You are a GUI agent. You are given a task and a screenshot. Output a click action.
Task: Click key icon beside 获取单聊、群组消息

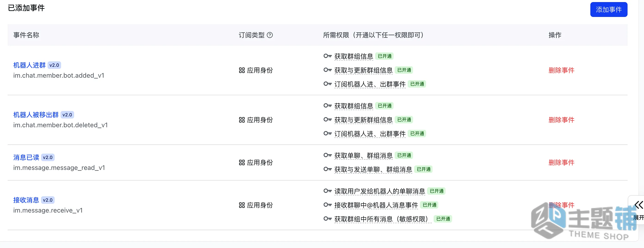[x=328, y=155]
